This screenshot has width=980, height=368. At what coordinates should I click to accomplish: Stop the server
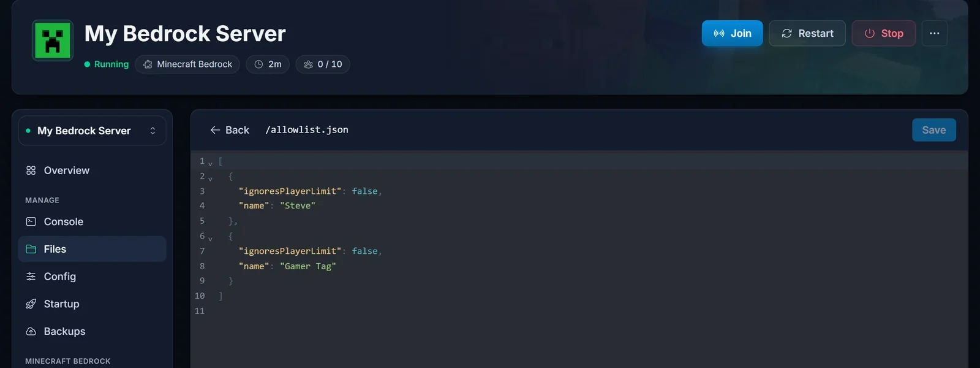tap(884, 33)
